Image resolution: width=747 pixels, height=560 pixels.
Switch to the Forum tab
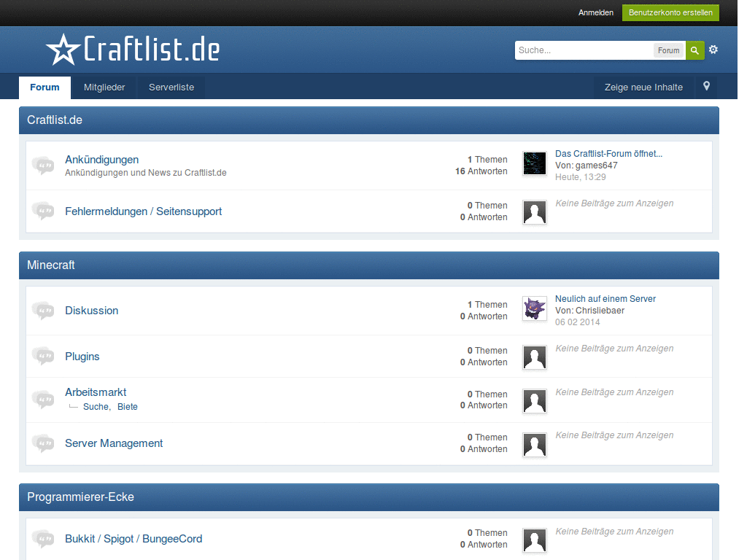click(x=44, y=87)
